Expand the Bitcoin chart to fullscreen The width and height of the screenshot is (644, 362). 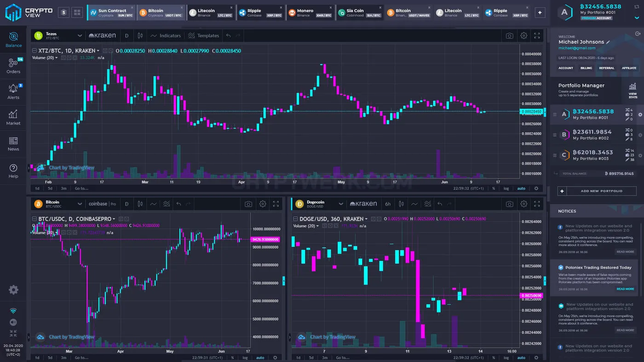(x=276, y=204)
